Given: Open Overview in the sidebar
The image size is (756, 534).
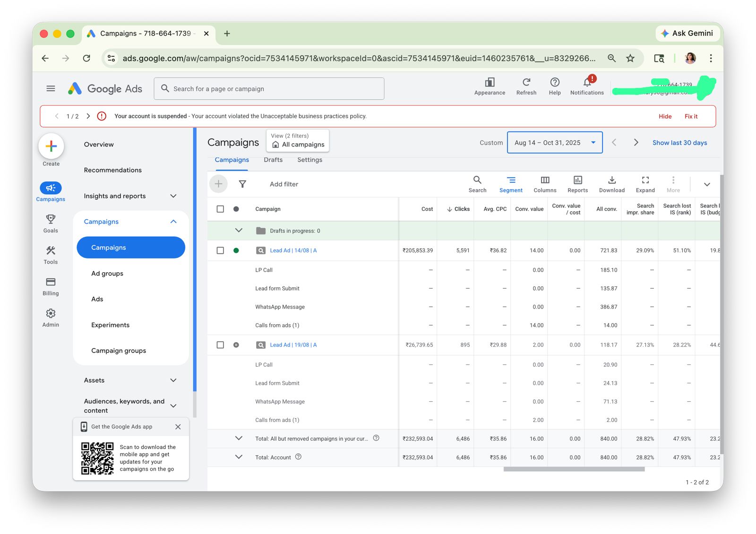Looking at the screenshot, I should point(99,144).
